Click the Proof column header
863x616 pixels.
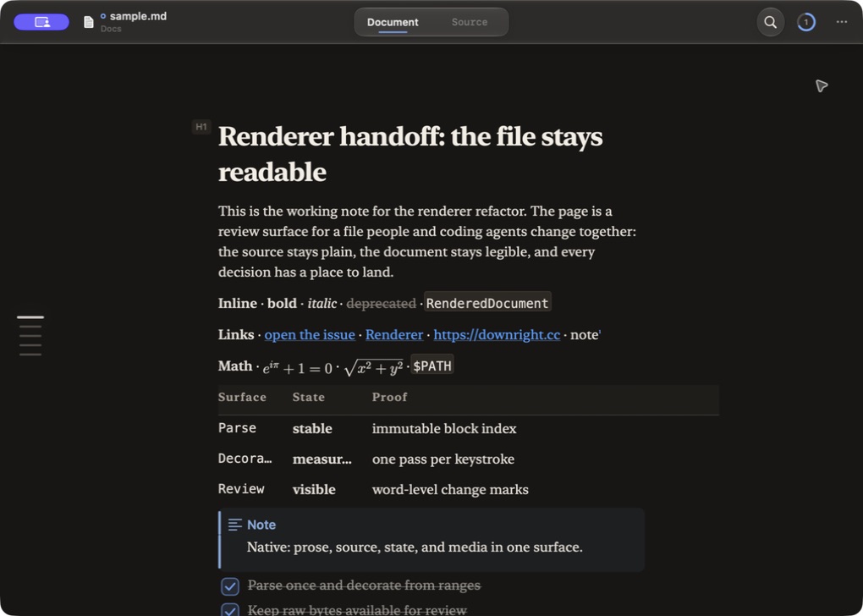(390, 397)
